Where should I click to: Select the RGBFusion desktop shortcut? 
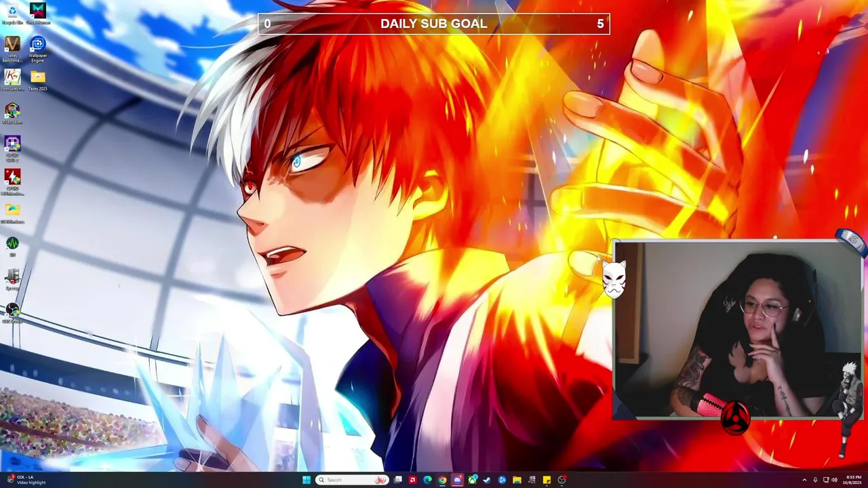12,113
